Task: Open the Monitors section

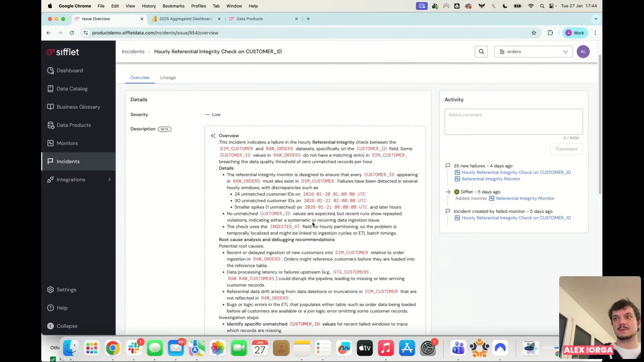Action: point(67,143)
